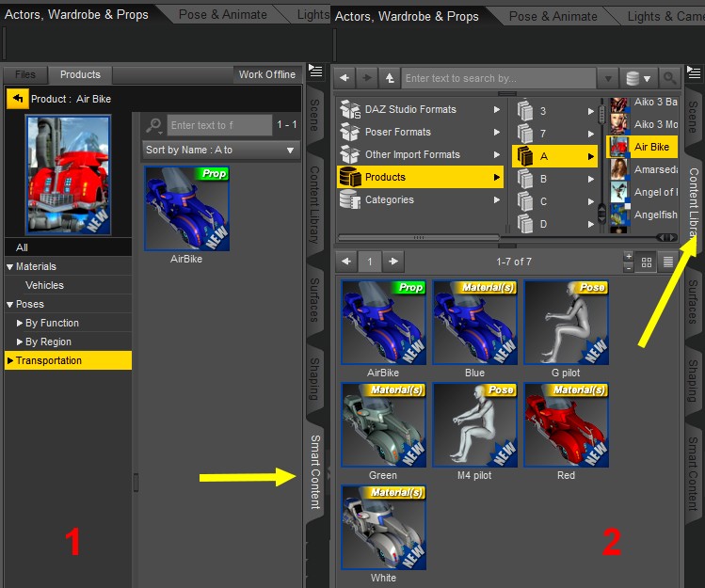This screenshot has width=705, height=588.
Task: Select the vertical Scene tab beside pane 2
Action: [x=694, y=117]
